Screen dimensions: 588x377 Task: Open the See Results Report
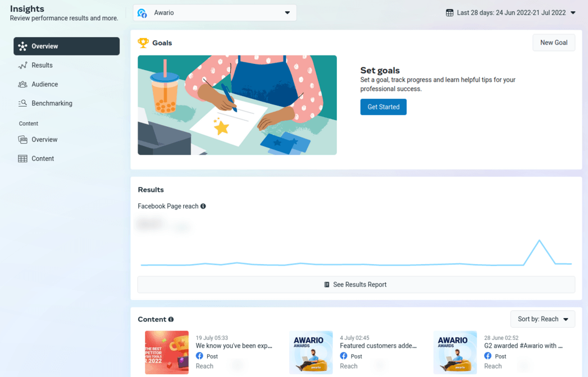point(356,284)
